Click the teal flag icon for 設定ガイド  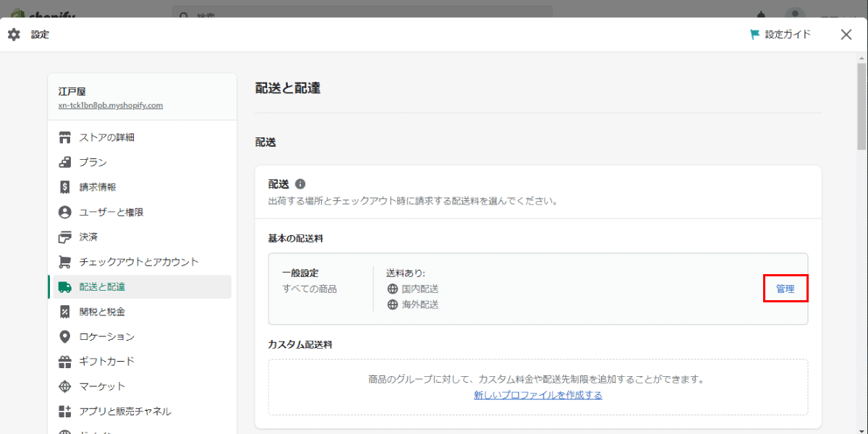(755, 34)
